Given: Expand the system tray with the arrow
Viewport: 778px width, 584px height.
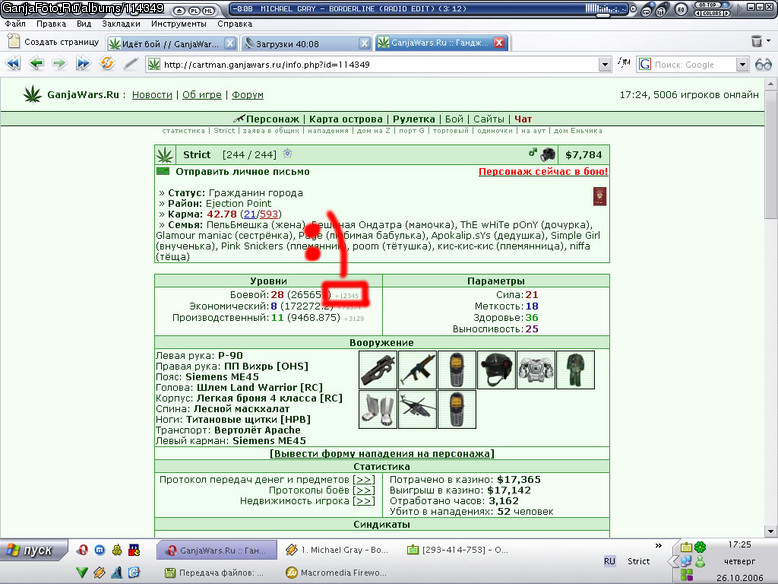Looking at the screenshot, I should coord(672,561).
